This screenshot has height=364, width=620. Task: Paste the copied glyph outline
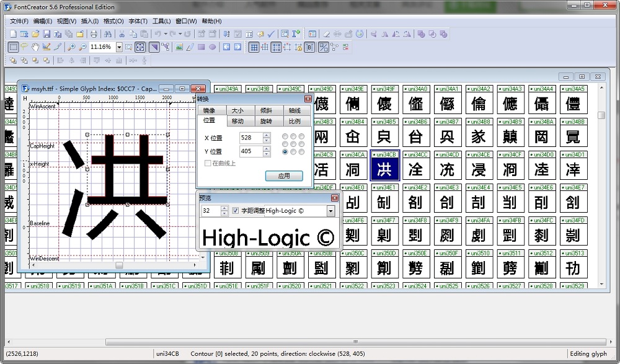click(144, 33)
